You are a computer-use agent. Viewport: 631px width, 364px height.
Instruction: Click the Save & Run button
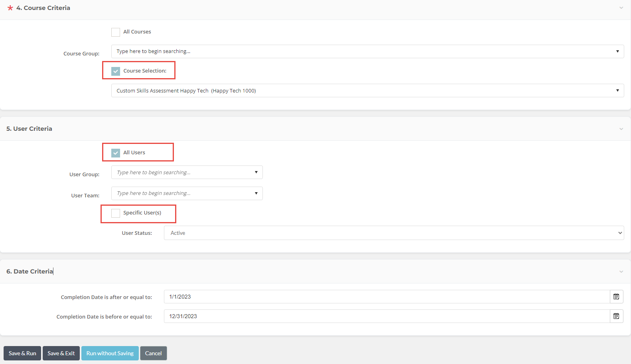[x=22, y=353]
